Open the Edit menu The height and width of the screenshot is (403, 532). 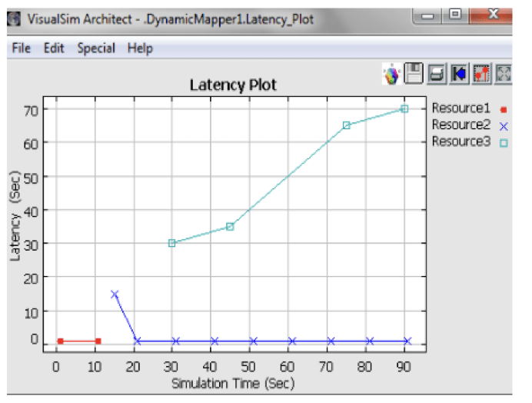[x=53, y=48]
